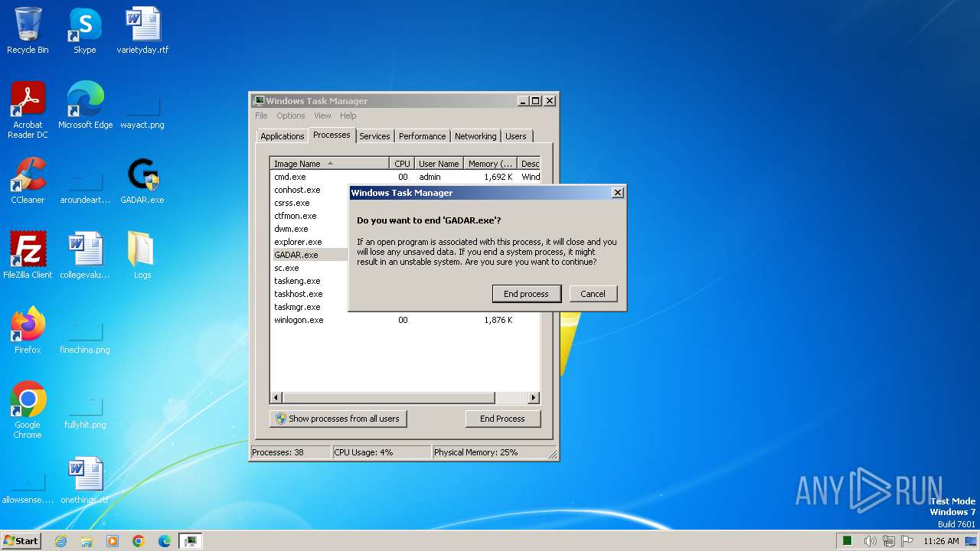Launch the FileZilla Client shortcut
This screenshot has height=551, width=980.
coord(28,256)
